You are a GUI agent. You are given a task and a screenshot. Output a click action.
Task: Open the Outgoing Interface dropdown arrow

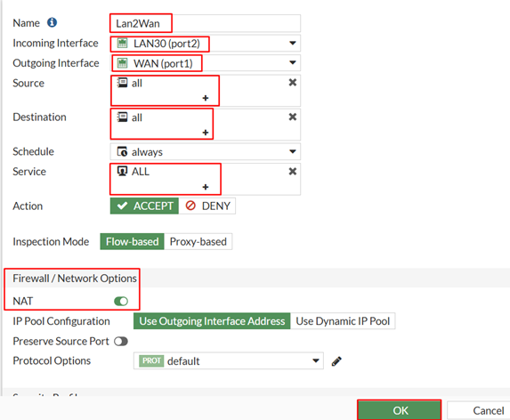293,62
